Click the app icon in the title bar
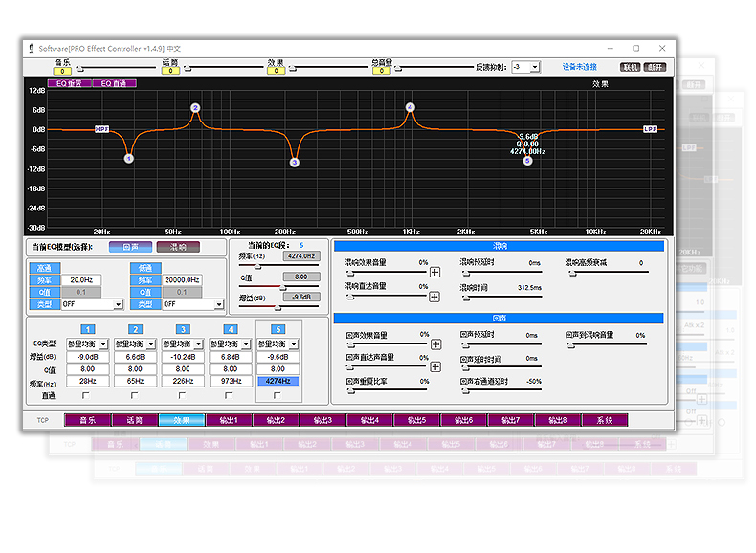The height and width of the screenshot is (553, 756). tap(32, 48)
